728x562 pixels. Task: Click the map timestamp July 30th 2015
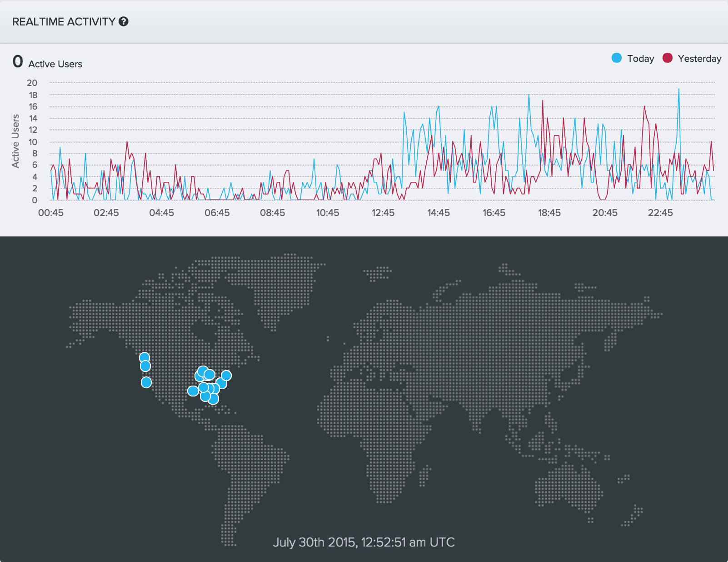[x=364, y=542]
